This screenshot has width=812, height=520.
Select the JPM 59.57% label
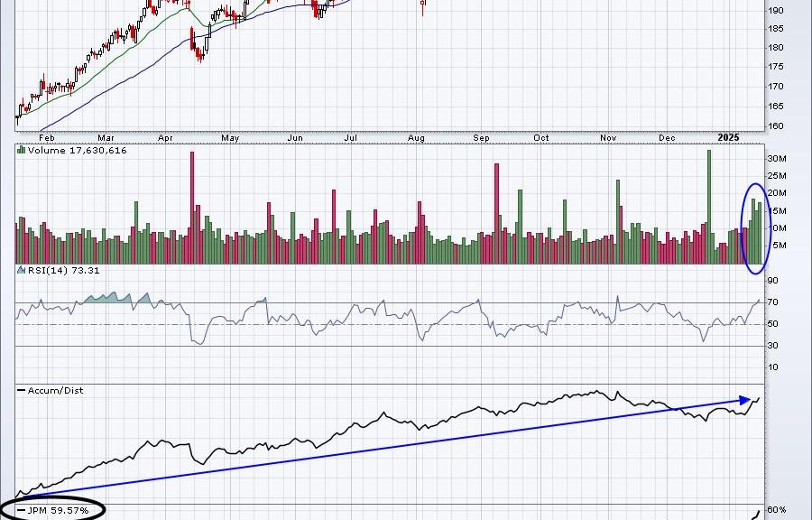tap(58, 511)
